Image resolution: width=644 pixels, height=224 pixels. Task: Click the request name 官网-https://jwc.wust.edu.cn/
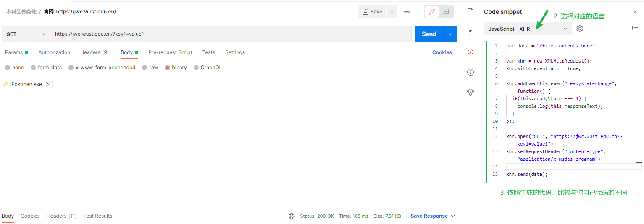tap(80, 12)
